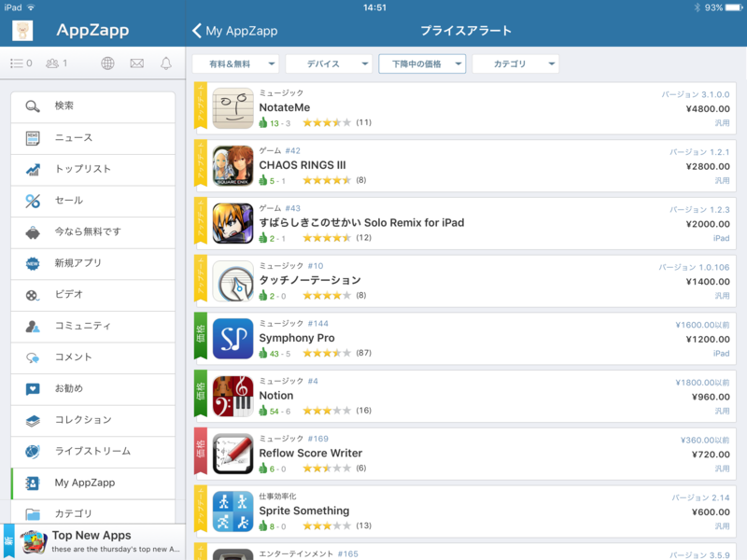
Task: Tap the ミュージック #144 category label
Action: pyautogui.click(x=293, y=323)
